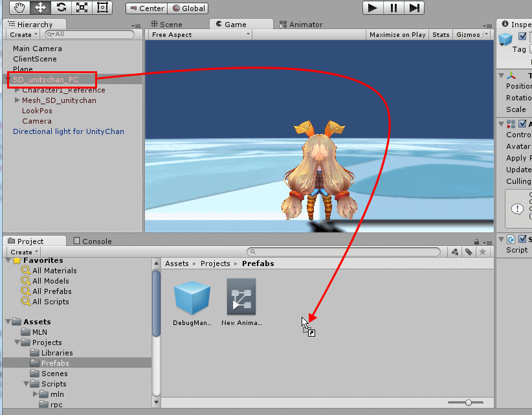Screen dimensions: 532x415
Task: Switch to the Project tab
Action: point(34,241)
